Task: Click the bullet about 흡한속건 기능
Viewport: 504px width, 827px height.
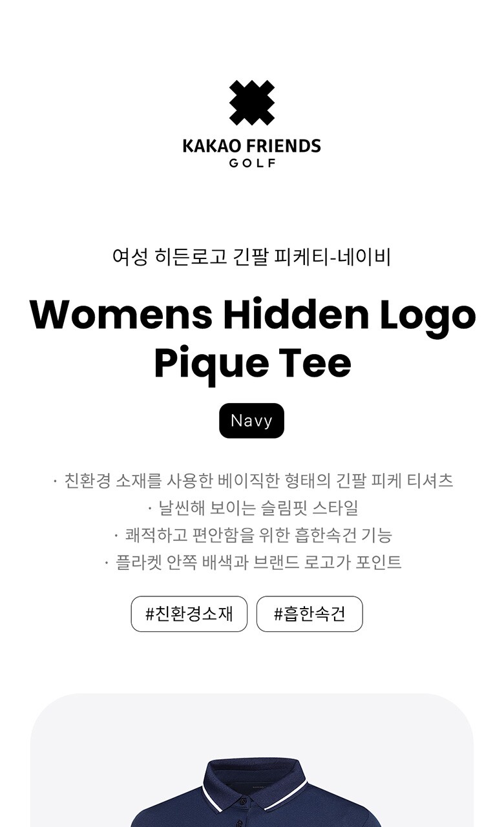Action: click(252, 535)
